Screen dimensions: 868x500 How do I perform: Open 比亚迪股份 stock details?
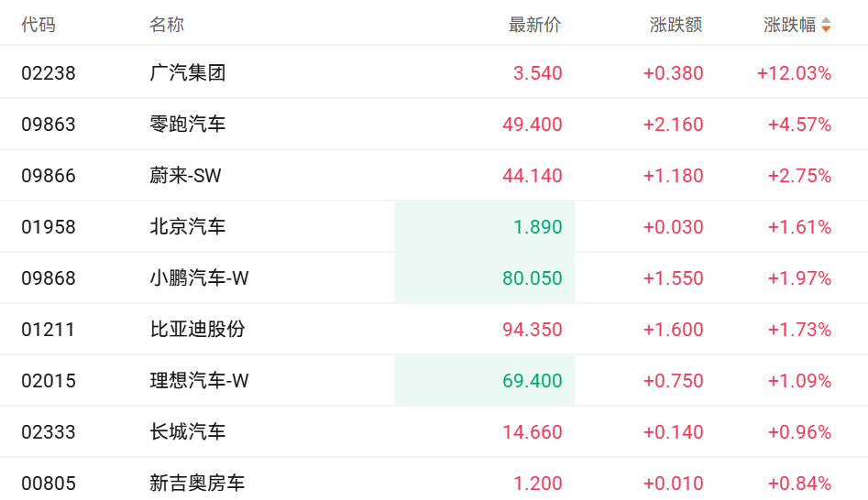click(197, 330)
